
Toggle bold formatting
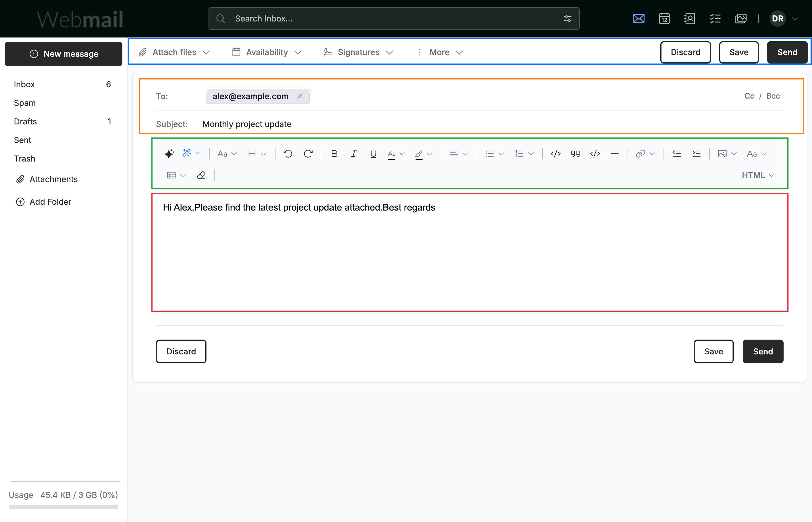[x=334, y=154]
